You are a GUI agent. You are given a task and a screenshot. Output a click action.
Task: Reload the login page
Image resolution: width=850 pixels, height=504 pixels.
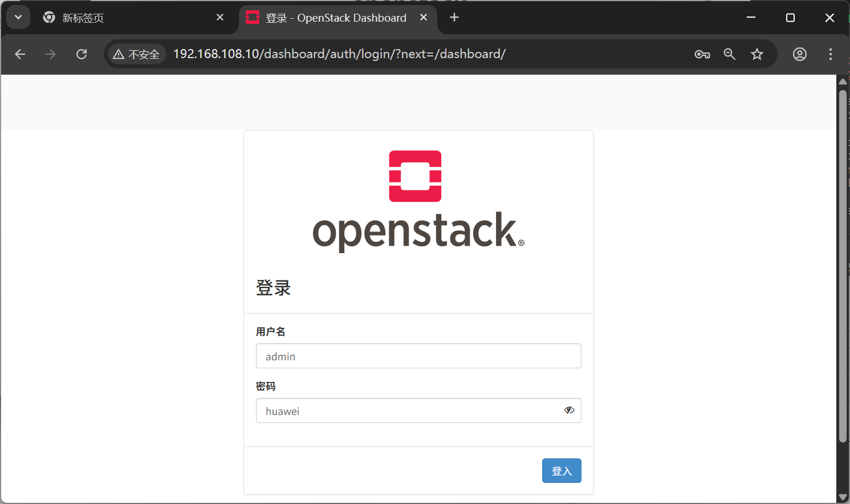point(82,54)
